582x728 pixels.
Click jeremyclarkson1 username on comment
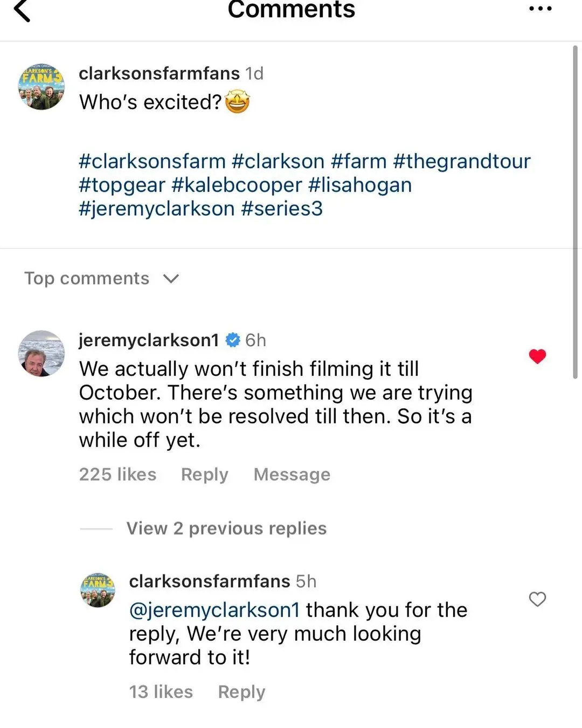[x=148, y=340]
